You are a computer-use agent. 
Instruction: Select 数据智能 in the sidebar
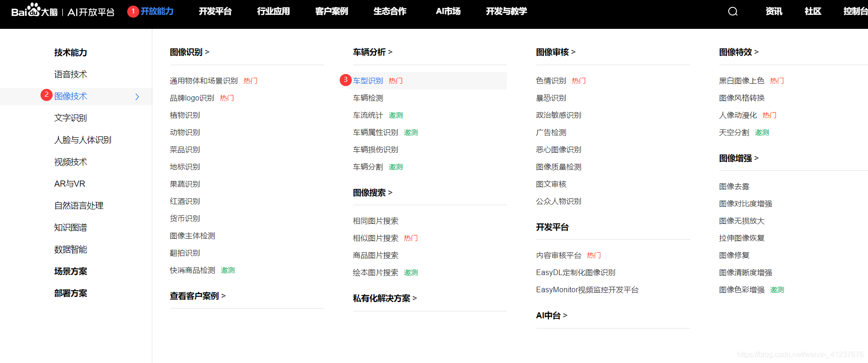pyautogui.click(x=71, y=249)
